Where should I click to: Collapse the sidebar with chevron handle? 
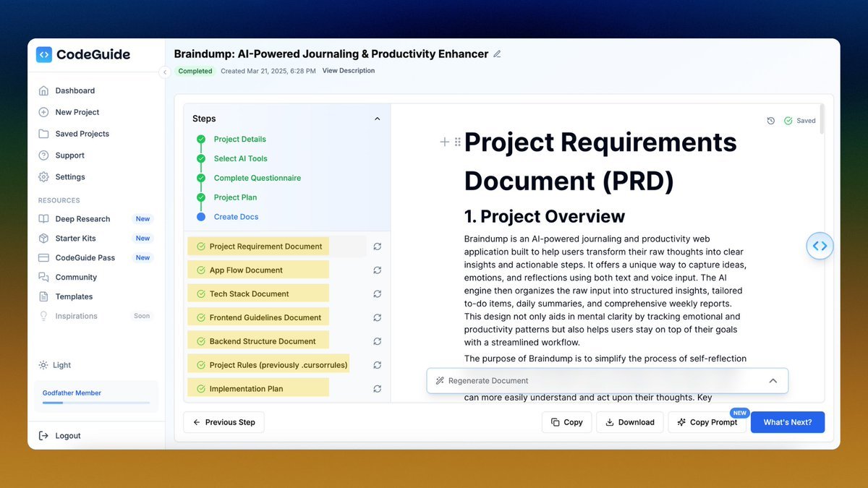(x=164, y=72)
